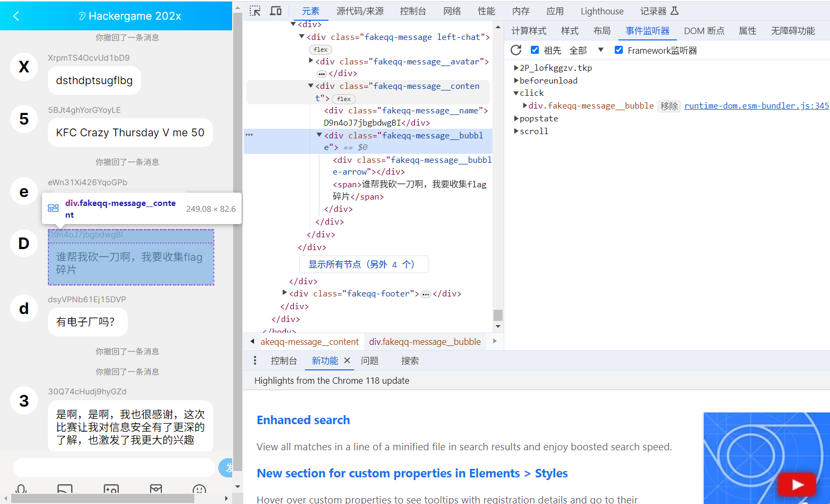The height and width of the screenshot is (504, 830).
Task: Open the Sources tab
Action: pos(360,11)
